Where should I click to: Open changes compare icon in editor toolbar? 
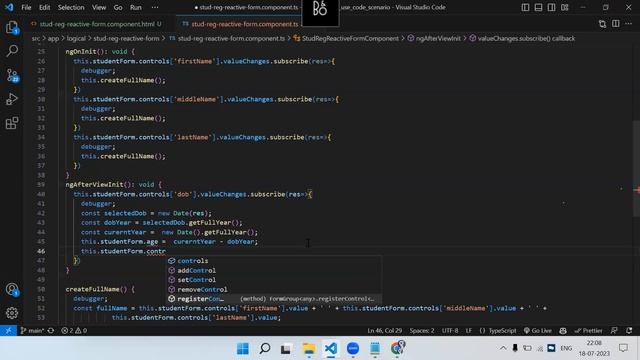point(602,24)
